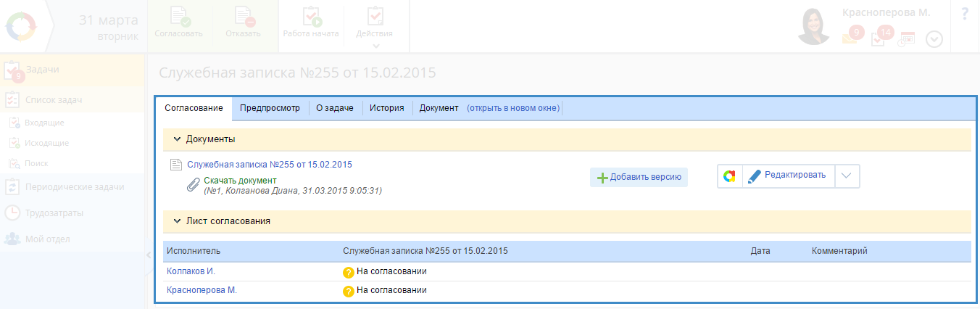
Task: Open the tasks icon with badge 14
Action: tap(879, 37)
